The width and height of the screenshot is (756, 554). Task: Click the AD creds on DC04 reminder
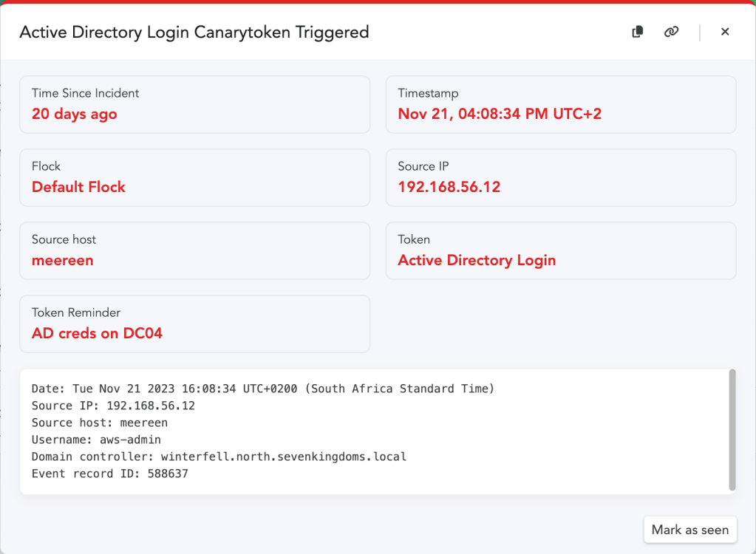(x=97, y=333)
